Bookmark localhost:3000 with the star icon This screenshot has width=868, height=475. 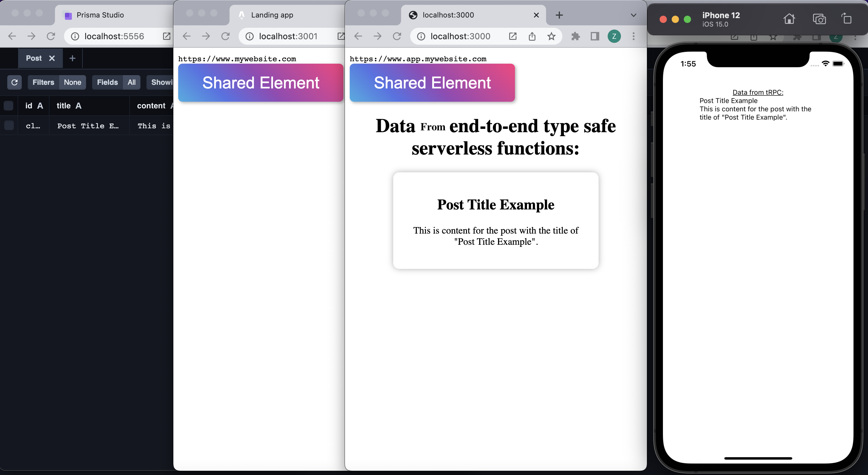[551, 36]
